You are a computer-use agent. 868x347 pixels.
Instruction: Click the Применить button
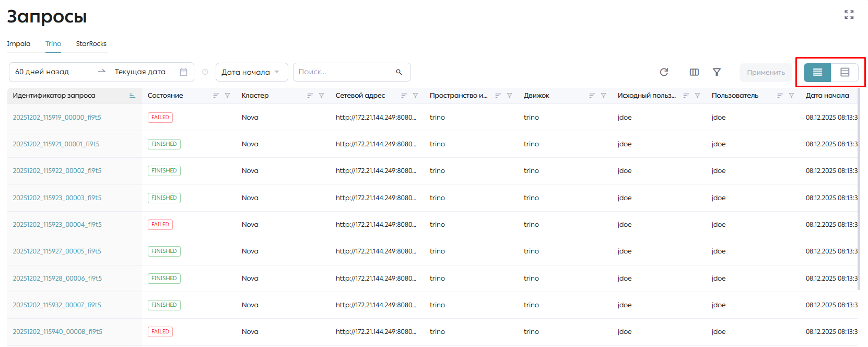click(x=766, y=72)
